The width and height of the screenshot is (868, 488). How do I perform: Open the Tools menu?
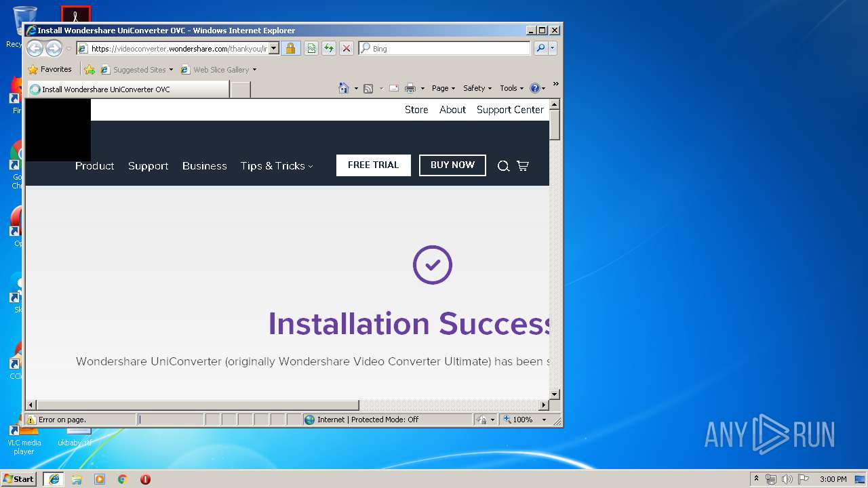(512, 88)
